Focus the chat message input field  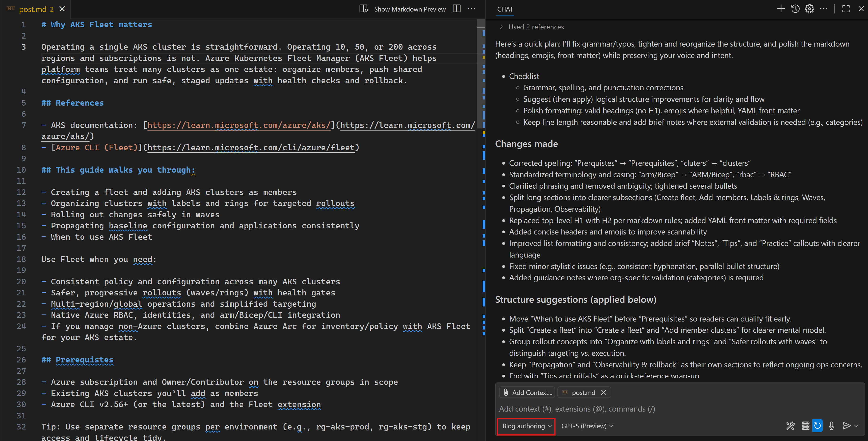coord(680,409)
